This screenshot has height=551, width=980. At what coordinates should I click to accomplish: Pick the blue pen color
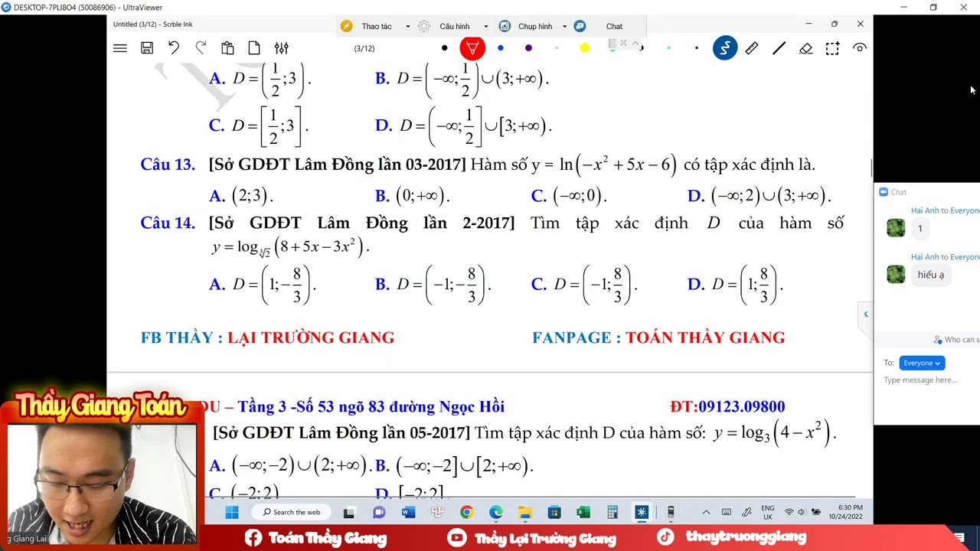point(501,48)
